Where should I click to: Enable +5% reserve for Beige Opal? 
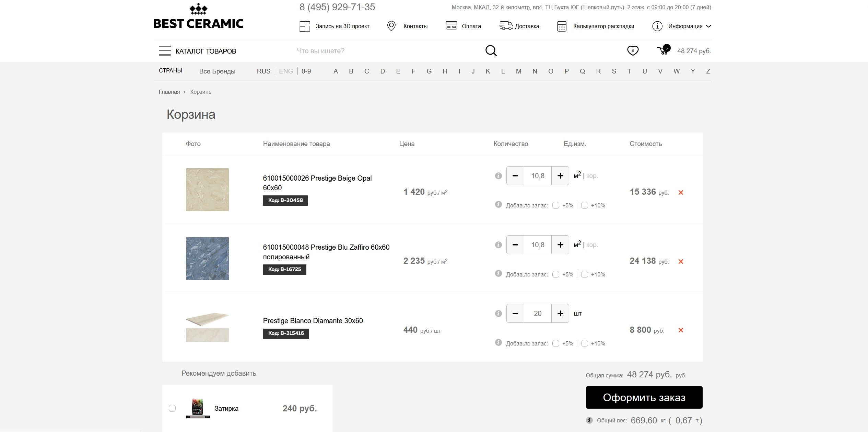556,205
